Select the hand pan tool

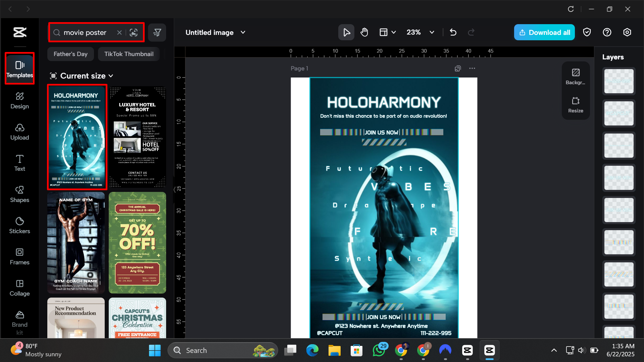[364, 32]
